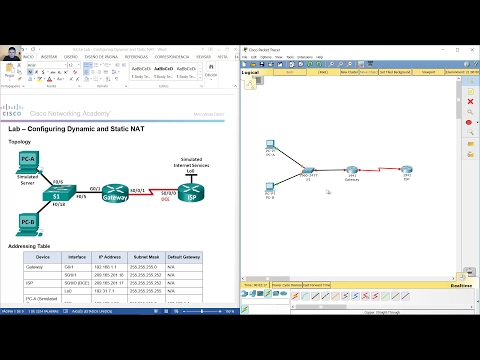
Task: Click the Word zoom slider handle
Action: (x=202, y=311)
